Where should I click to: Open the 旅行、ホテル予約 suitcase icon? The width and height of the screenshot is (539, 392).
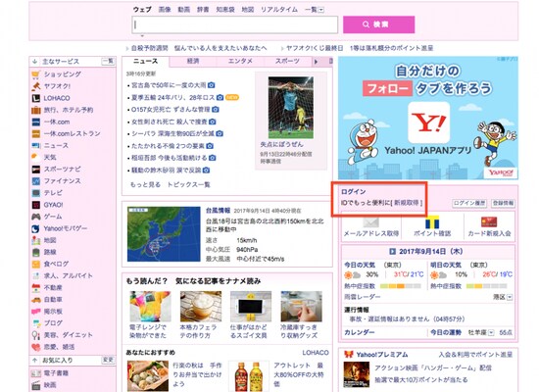click(35, 110)
